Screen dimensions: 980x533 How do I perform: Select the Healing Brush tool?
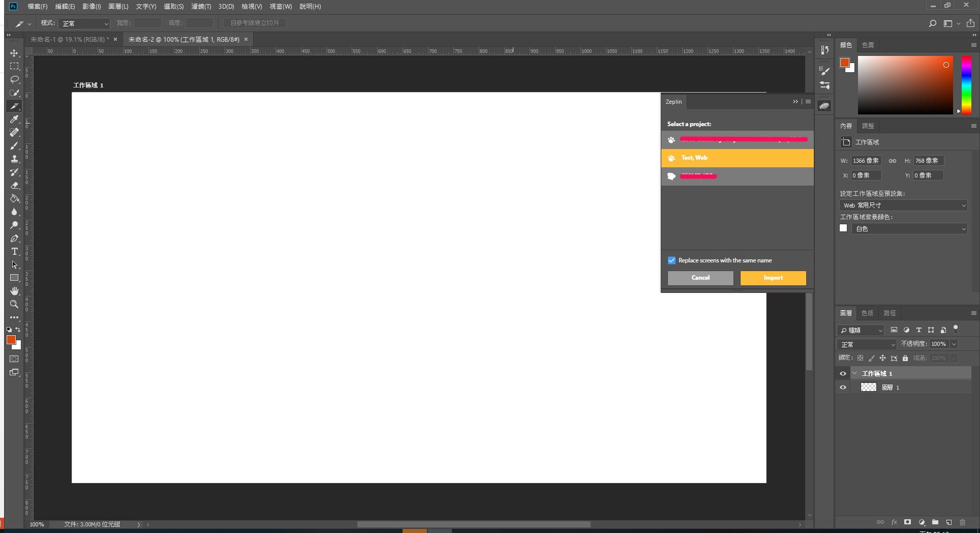14,133
